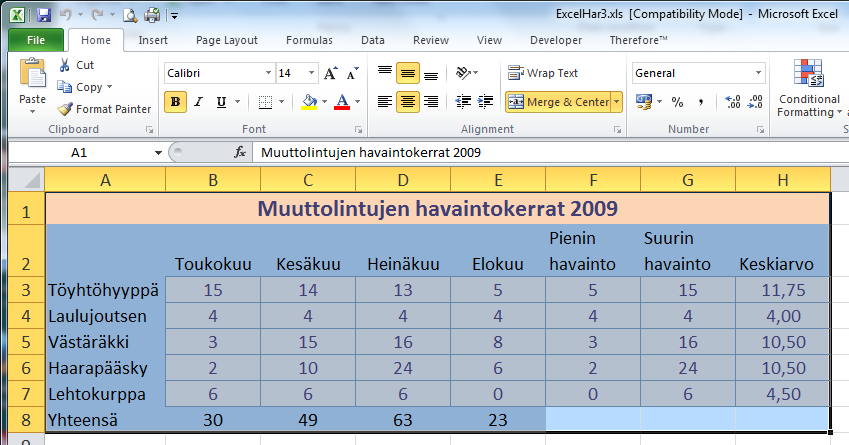Toggle Align Text Right
The image size is (849, 445).
(431, 102)
